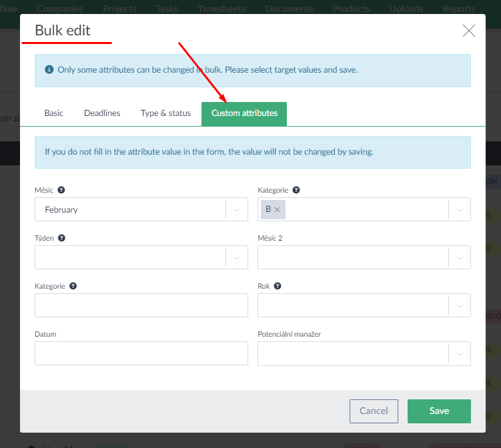Image resolution: width=501 pixels, height=448 pixels.
Task: Click help icon next to Měsíc label
Action: (61, 190)
